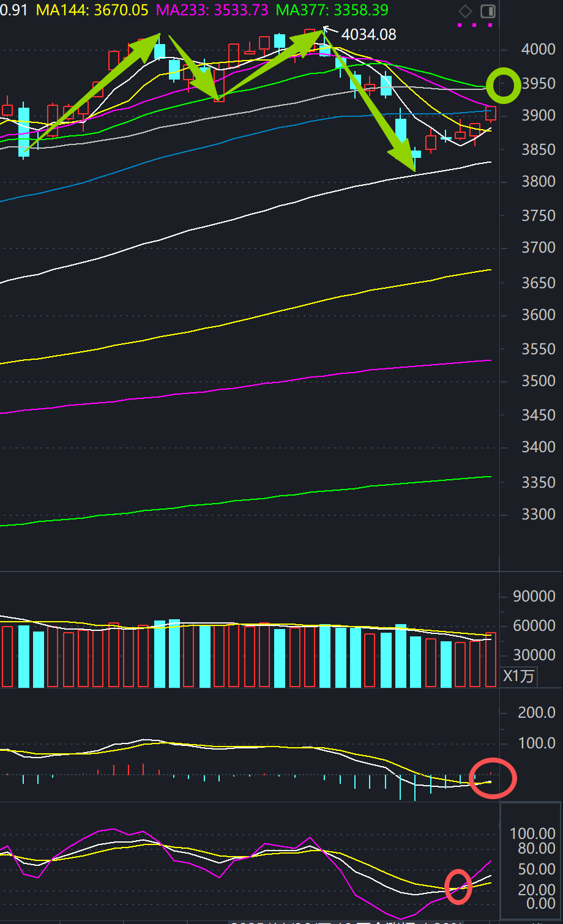Click the lowest cyan candlestick near 3820
Screen dimensions: 563x924
[416, 154]
